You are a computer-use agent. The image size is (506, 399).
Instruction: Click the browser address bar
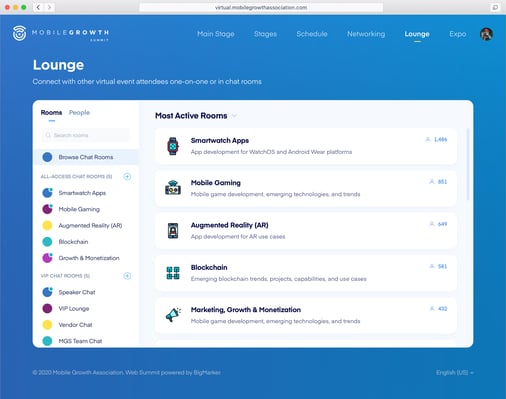point(261,7)
